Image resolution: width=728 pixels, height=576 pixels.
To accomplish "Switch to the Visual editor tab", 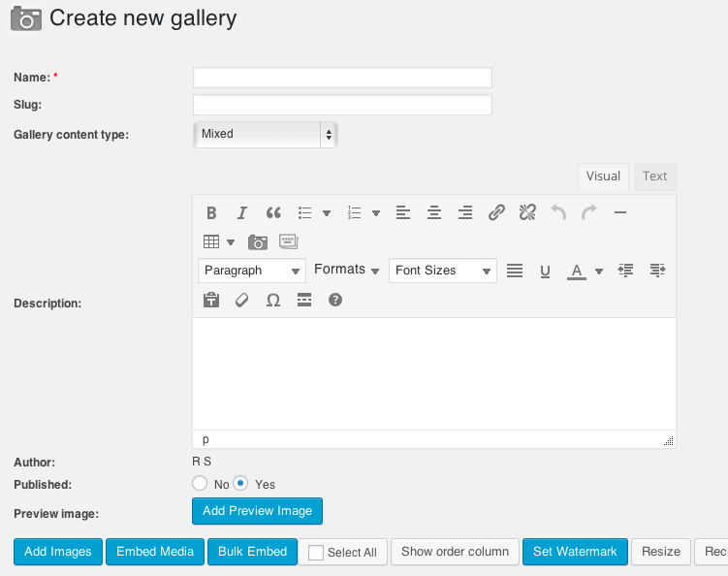I will click(x=603, y=176).
